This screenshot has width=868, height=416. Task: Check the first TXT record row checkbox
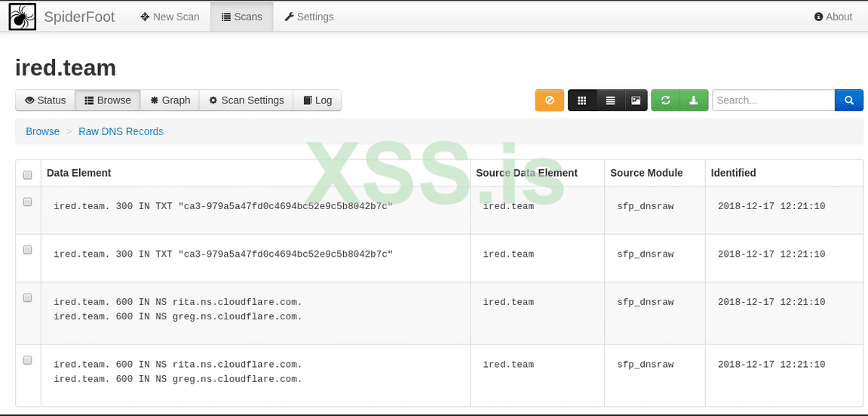[28, 202]
